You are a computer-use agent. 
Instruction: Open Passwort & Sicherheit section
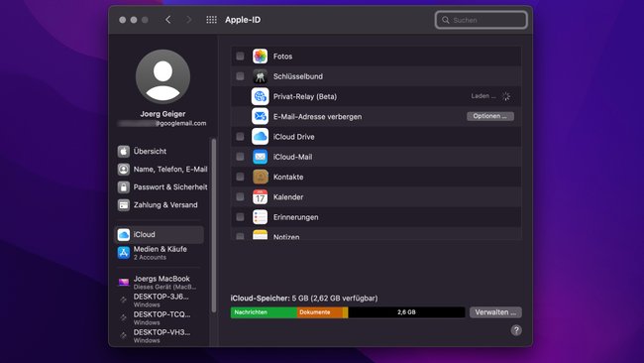click(160, 187)
